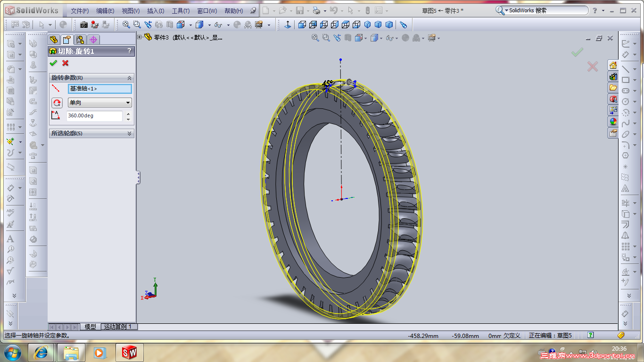Screen dimensions: 644x362
Task: Open the help for 切除-旋转1 panel
Action: point(129,51)
